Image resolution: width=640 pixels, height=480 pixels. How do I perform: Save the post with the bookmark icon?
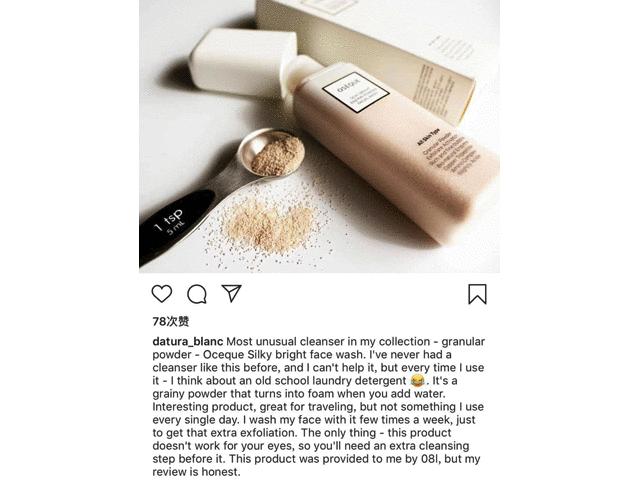coord(477,294)
